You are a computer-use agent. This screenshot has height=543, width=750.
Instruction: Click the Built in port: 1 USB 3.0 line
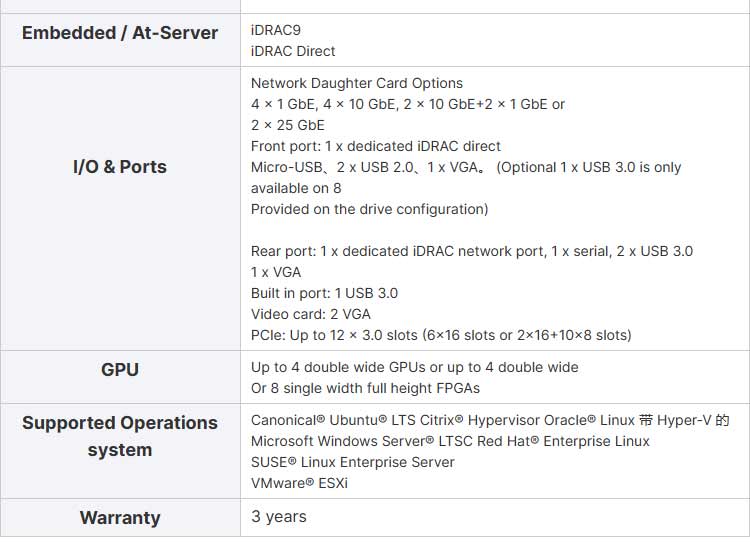(324, 293)
